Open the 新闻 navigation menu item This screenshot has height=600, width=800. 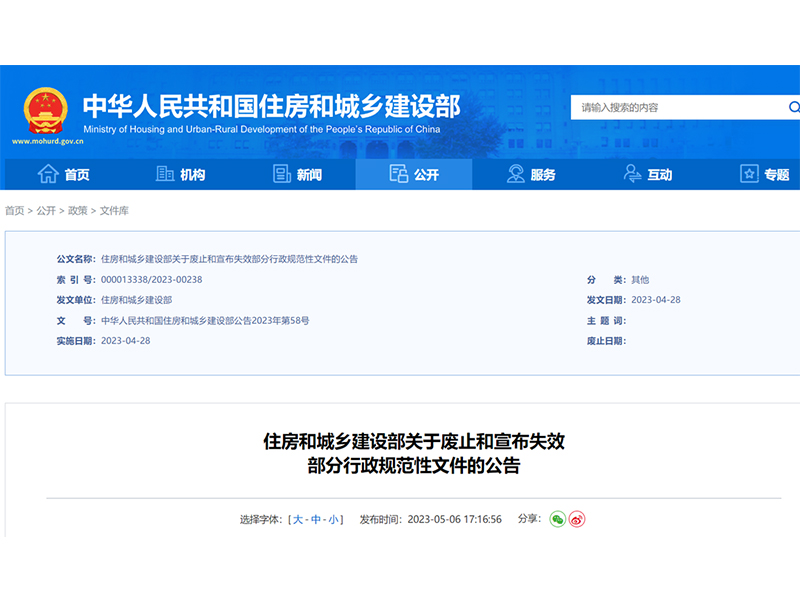[x=309, y=175]
